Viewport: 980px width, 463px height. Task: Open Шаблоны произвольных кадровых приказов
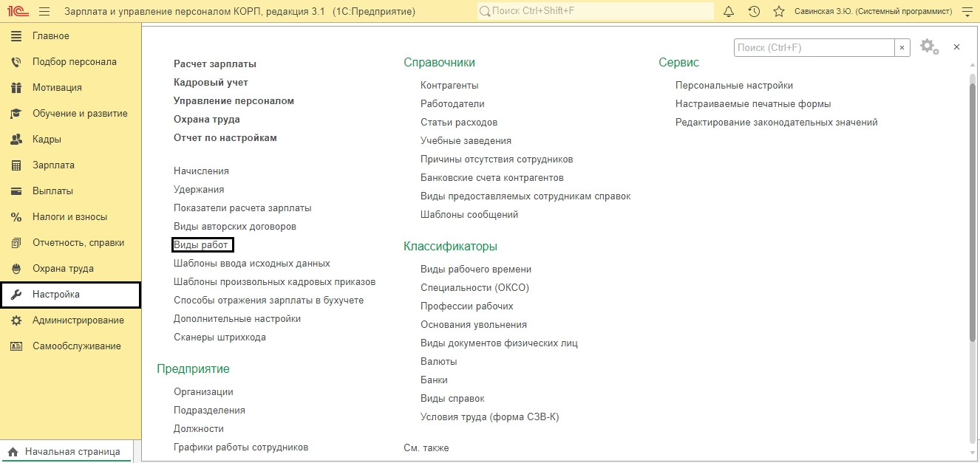coord(275,282)
